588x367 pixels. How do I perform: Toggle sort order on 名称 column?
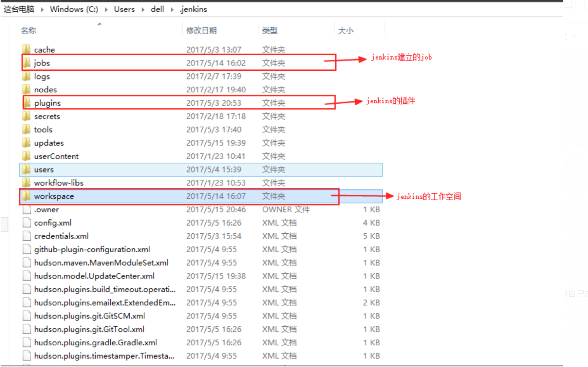point(28,30)
